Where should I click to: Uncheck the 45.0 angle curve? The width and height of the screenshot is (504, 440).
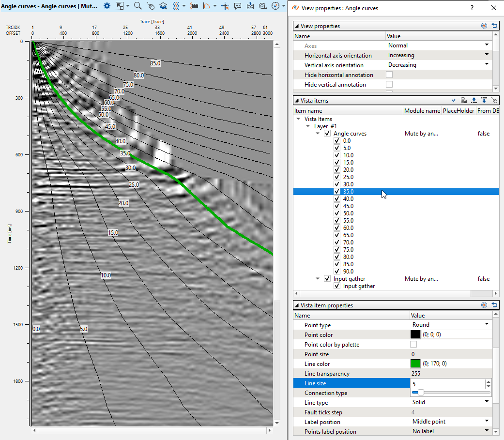click(337, 206)
